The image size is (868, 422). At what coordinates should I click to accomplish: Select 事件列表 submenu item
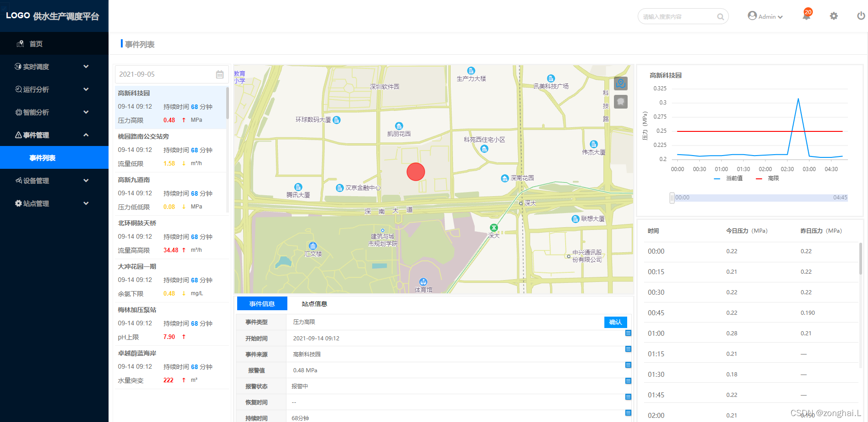pyautogui.click(x=54, y=158)
